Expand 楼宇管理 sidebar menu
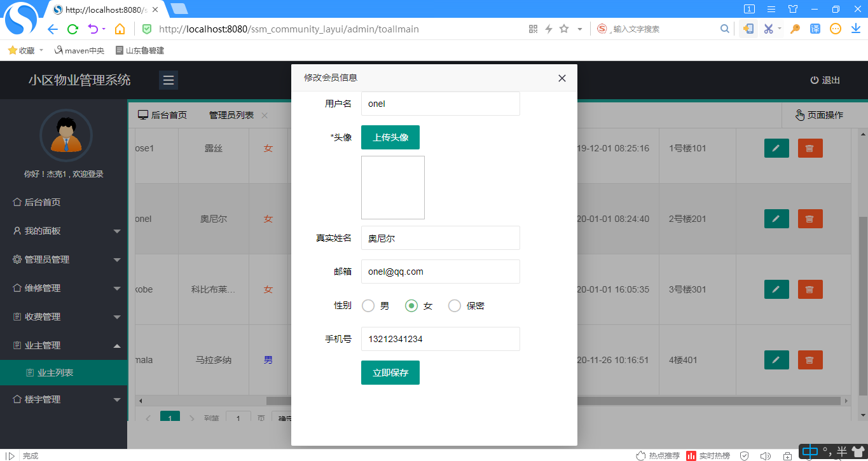868x461 pixels. coord(64,399)
